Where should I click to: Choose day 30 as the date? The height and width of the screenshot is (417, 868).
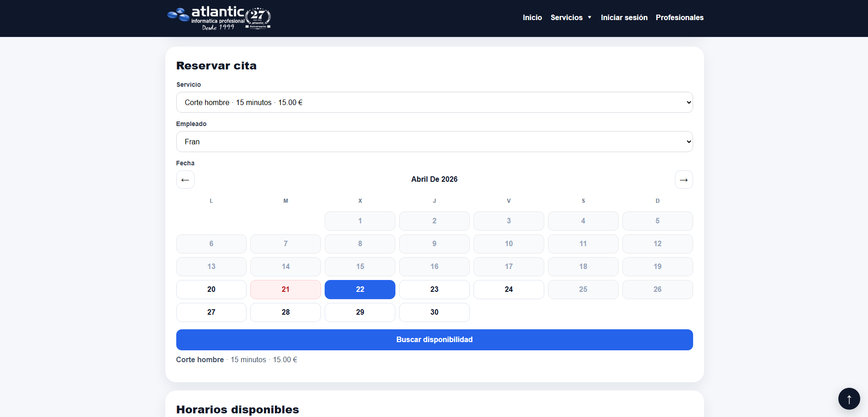point(434,312)
